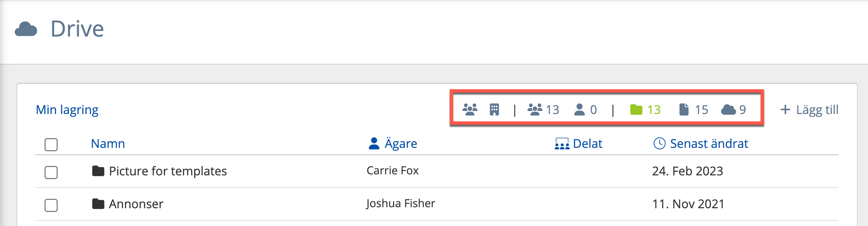Viewport: 868px width, 226px height.
Task: Open the Annonser folder
Action: 136,204
